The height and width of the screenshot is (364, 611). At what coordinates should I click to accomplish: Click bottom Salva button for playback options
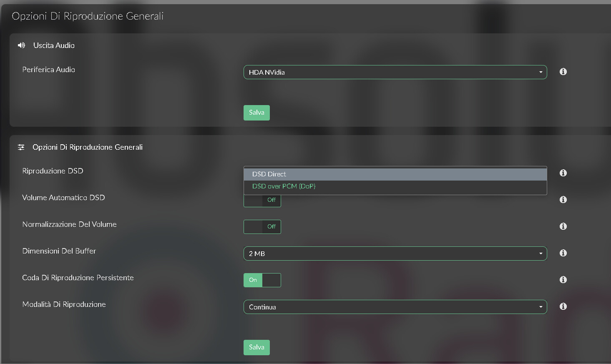256,347
